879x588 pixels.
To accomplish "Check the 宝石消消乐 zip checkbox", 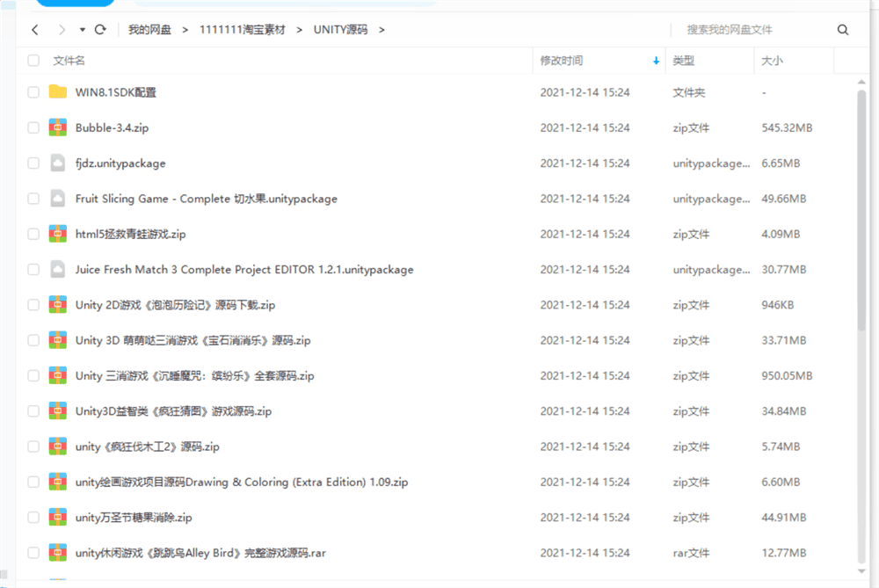I will [x=33, y=340].
